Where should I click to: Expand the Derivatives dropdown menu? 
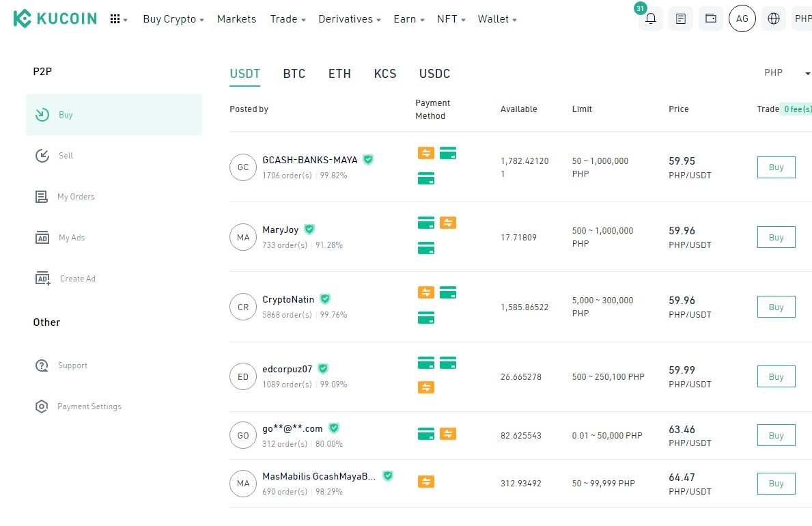pyautogui.click(x=350, y=19)
